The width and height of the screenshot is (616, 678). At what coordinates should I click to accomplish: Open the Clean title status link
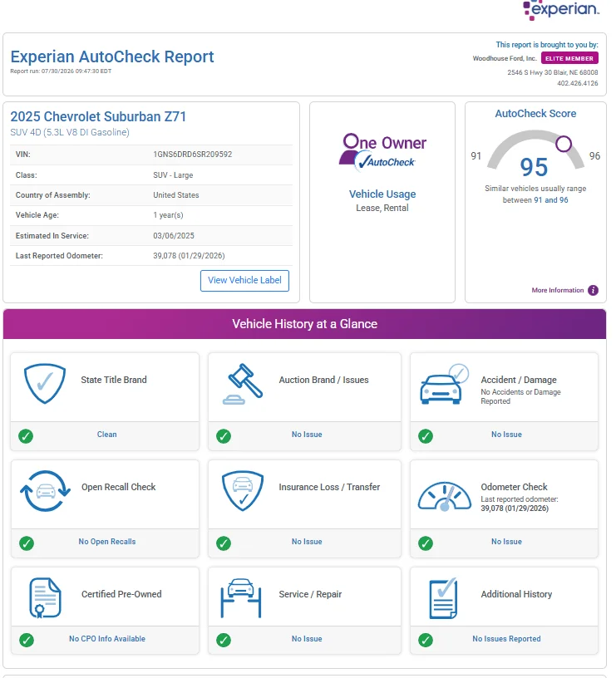coord(107,435)
